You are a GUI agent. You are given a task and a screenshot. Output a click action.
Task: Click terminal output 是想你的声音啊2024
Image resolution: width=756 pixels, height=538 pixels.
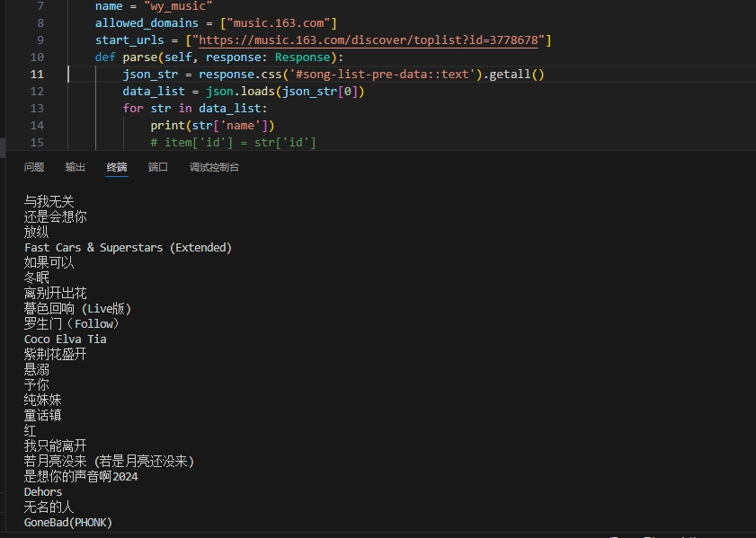point(81,476)
